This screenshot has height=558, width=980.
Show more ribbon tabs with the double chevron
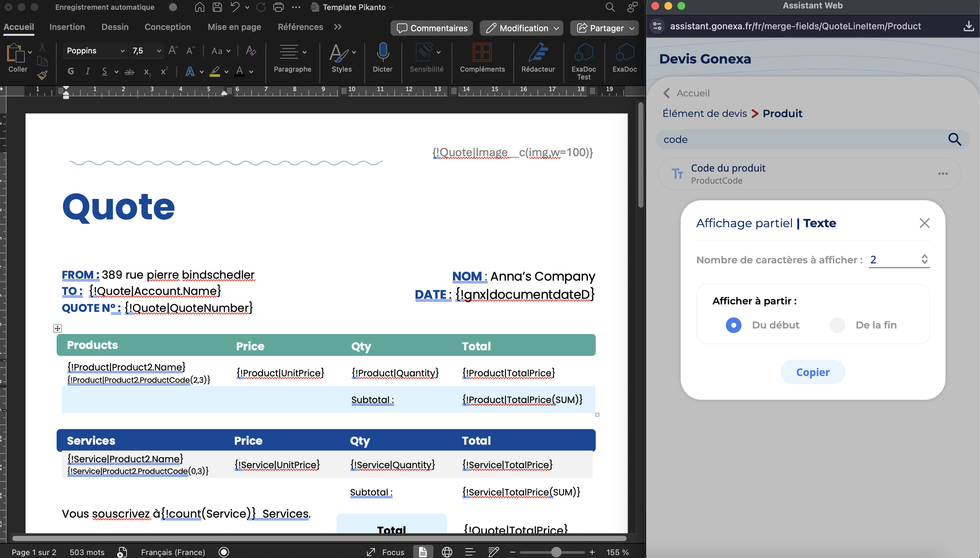point(337,27)
